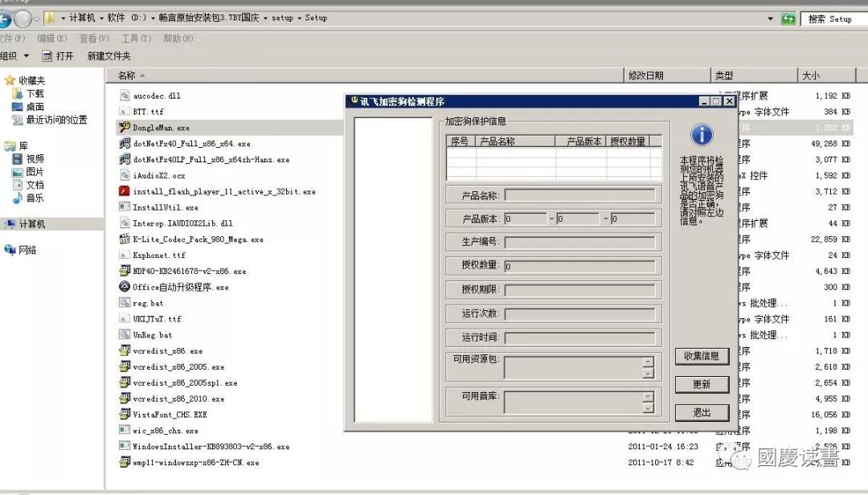Click the 授权数量 table column header

tap(628, 141)
